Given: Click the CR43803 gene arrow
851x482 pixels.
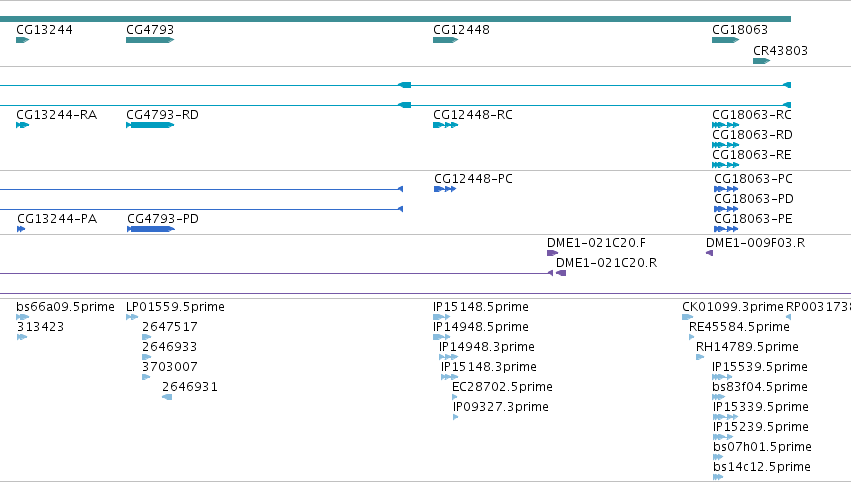Looking at the screenshot, I should click(761, 61).
